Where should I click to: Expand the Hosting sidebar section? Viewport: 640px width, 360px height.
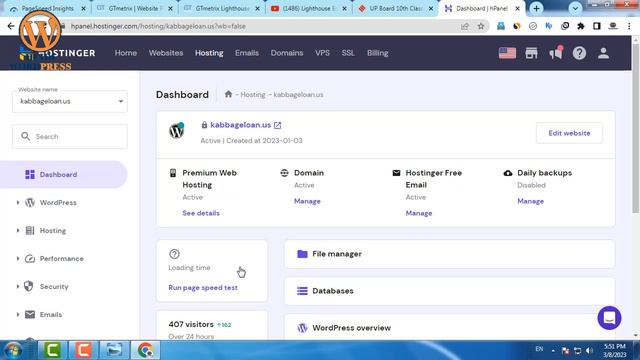(x=18, y=231)
